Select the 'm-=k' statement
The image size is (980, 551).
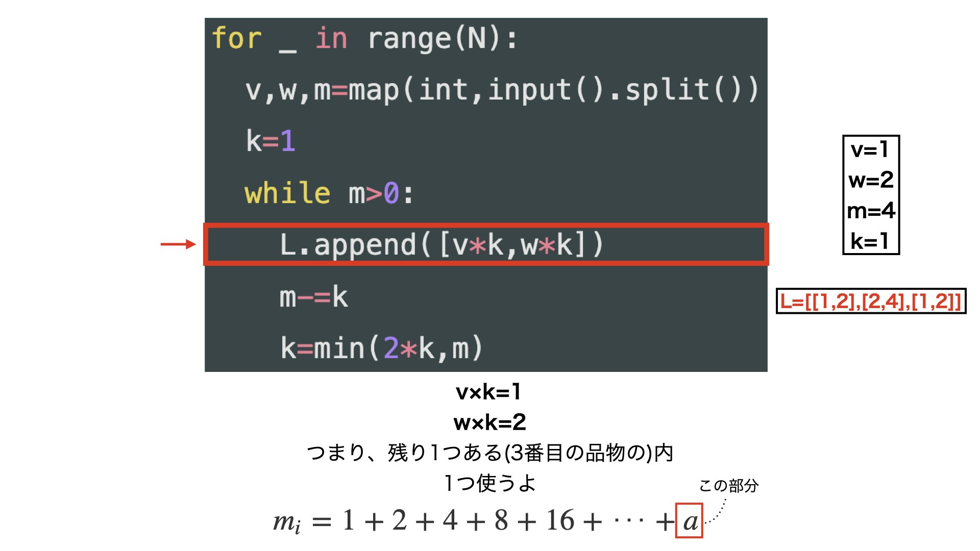point(313,296)
